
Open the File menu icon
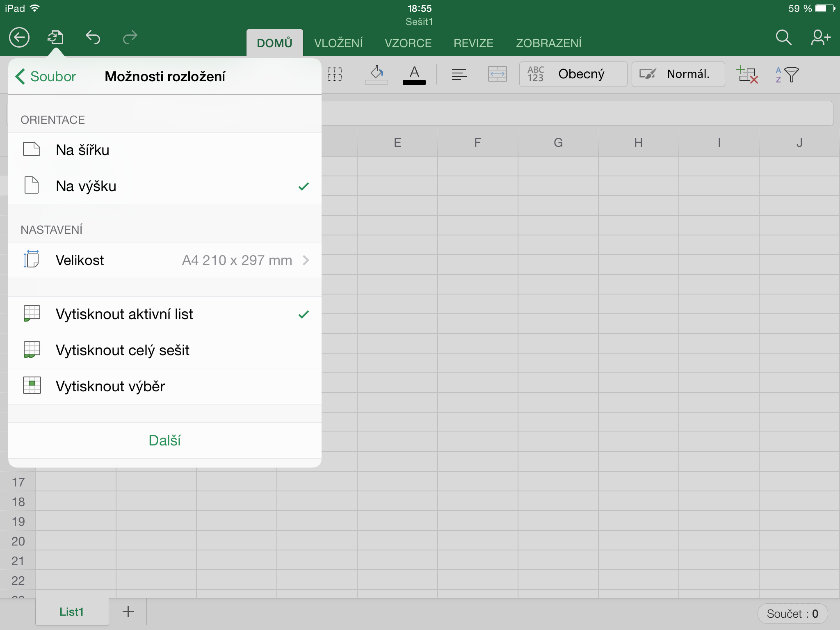pos(55,38)
